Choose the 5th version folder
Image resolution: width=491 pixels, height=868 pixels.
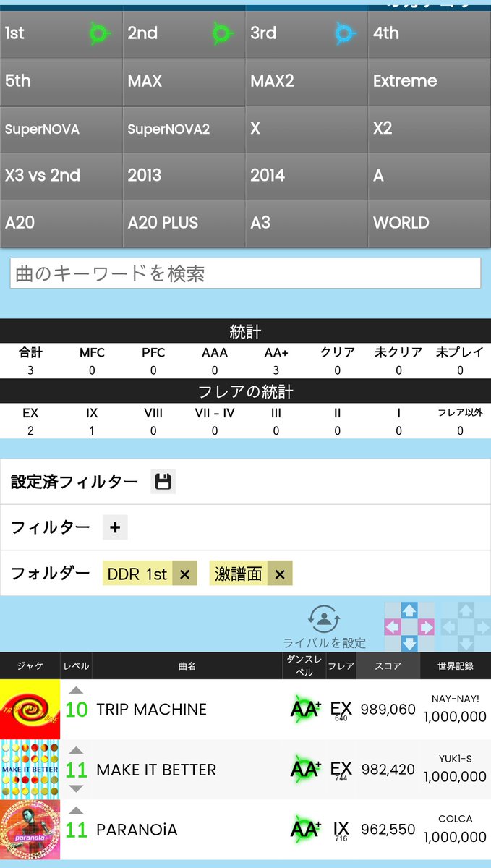coord(61,81)
